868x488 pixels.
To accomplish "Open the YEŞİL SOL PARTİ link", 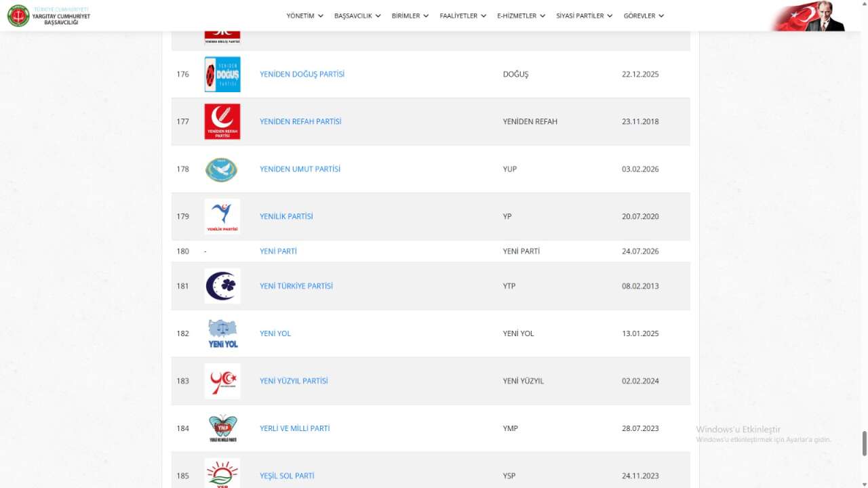I will pyautogui.click(x=287, y=476).
